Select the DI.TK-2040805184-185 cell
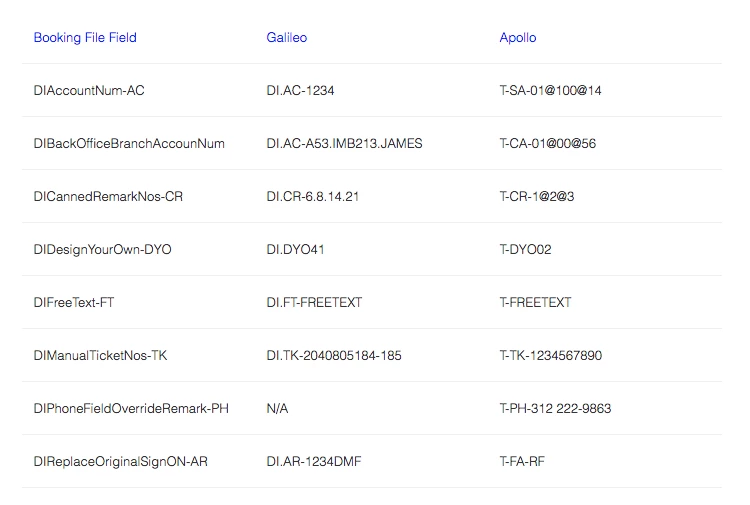This screenshot has width=750, height=505. [x=334, y=356]
